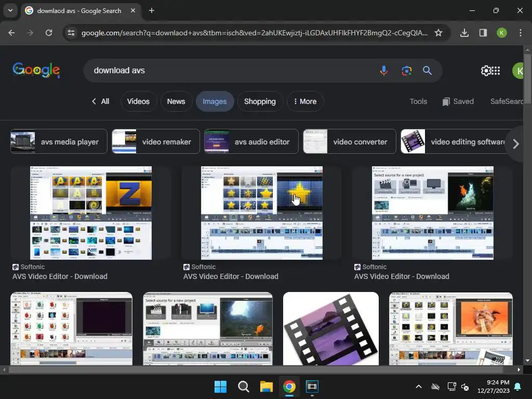Open video editor app in taskbar
Screen dimensions: 532x399
[312, 387]
